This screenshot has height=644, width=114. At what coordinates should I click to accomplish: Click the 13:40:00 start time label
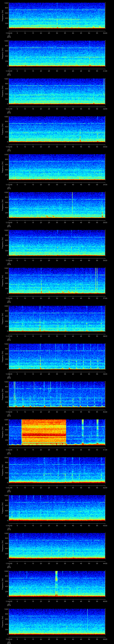coord(9,450)
